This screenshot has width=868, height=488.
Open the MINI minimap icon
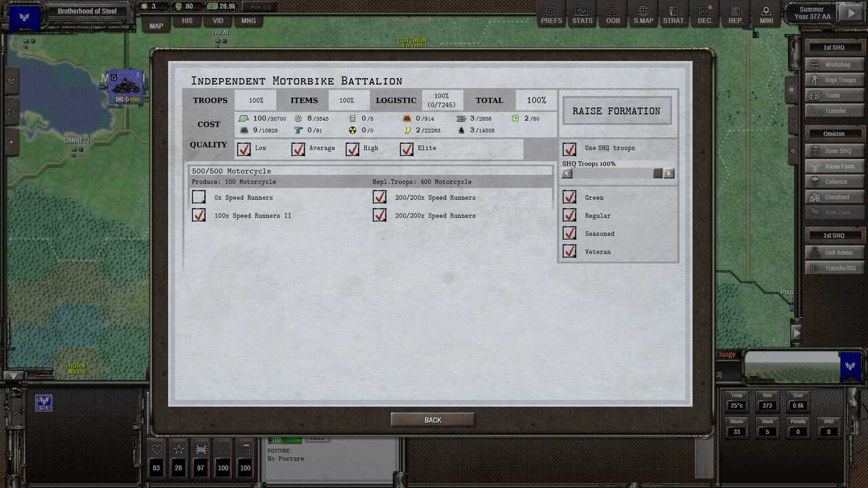(766, 14)
